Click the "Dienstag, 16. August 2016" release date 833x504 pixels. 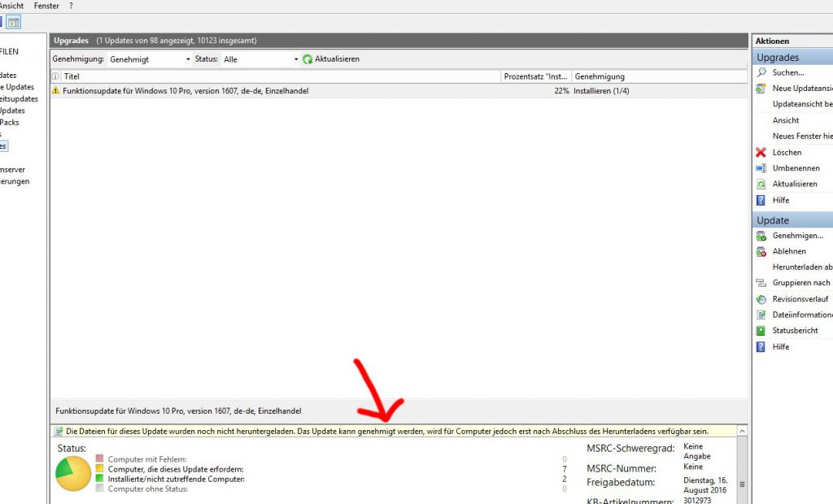coord(705,484)
